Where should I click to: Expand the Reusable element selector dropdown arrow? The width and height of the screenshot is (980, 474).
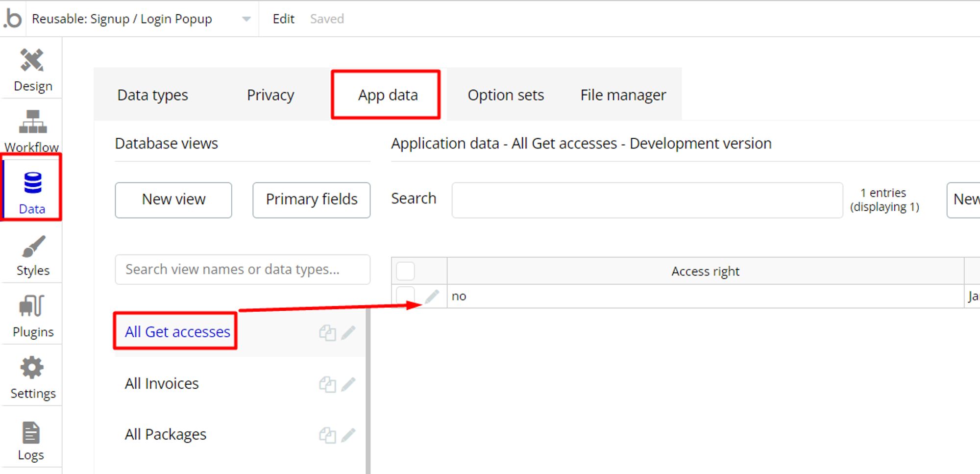[246, 19]
